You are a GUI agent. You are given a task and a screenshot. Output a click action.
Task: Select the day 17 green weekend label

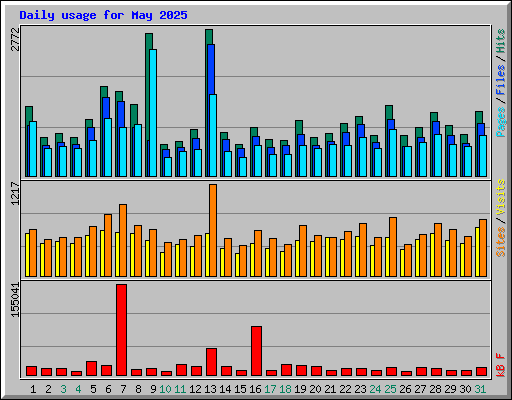click(x=270, y=389)
